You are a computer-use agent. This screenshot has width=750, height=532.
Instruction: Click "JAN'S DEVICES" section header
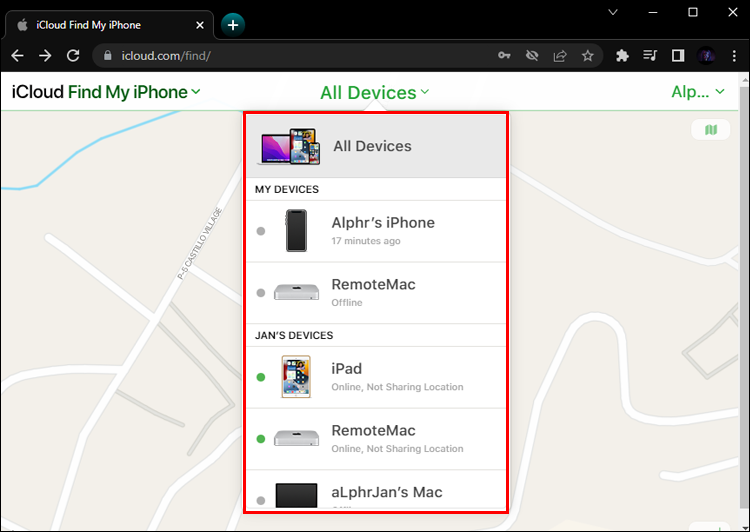tap(294, 335)
